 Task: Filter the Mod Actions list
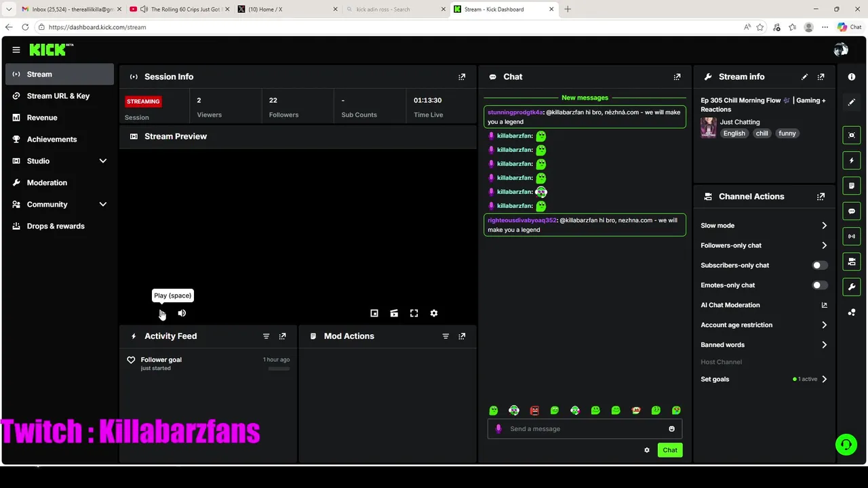446,336
